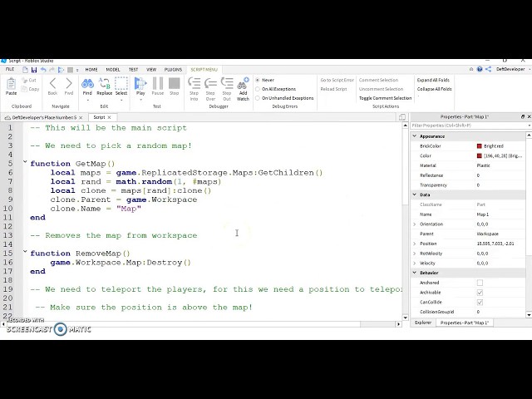This screenshot has width=532, height=399.
Task: Click Uncomment Selection
Action: 382,89
